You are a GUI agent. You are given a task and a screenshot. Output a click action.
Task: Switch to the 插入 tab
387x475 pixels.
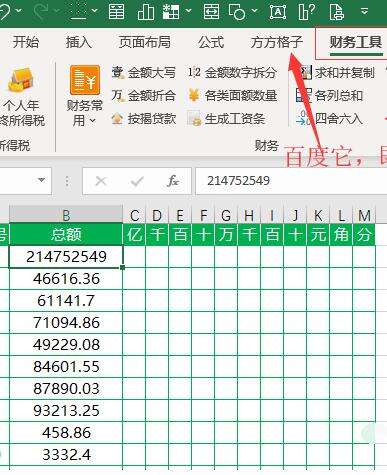[x=78, y=42]
